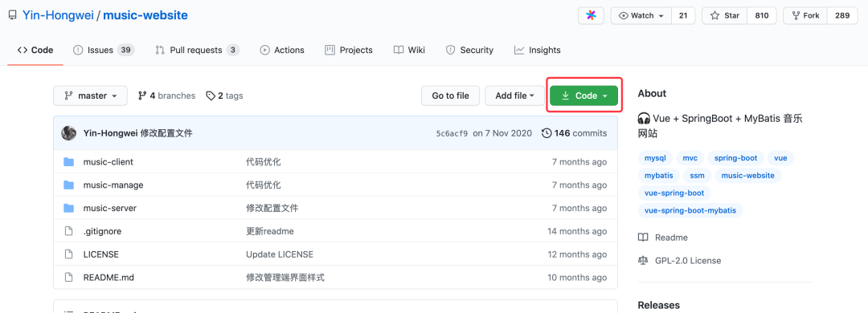Image resolution: width=868 pixels, height=313 pixels.
Task: Open the music-manage folder
Action: click(113, 185)
